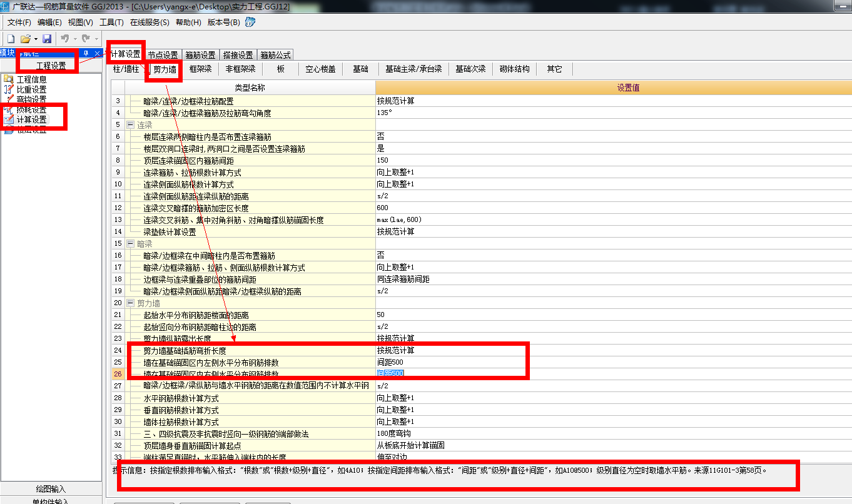Save the project with floppy icon

[47, 39]
